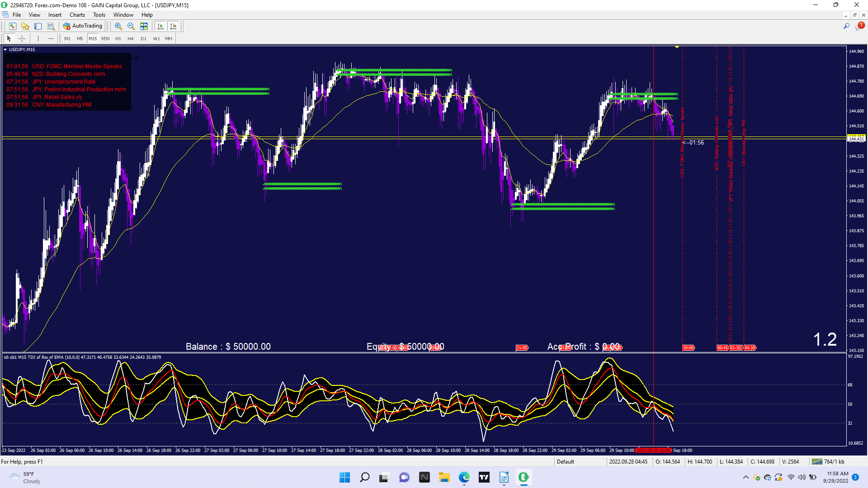
Task: Show hidden system tray icons chevron
Action: (x=745, y=477)
